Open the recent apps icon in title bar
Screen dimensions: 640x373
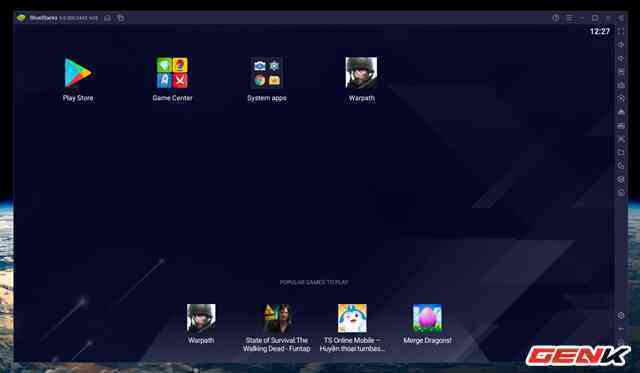(121, 18)
